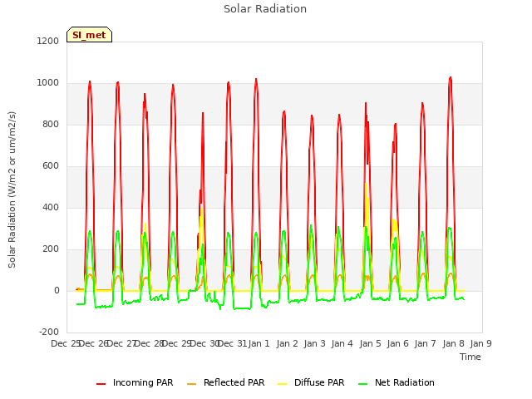Click the y-axis Solar Radiation title
The height and width of the screenshot is (399, 532).
[x=12, y=190]
